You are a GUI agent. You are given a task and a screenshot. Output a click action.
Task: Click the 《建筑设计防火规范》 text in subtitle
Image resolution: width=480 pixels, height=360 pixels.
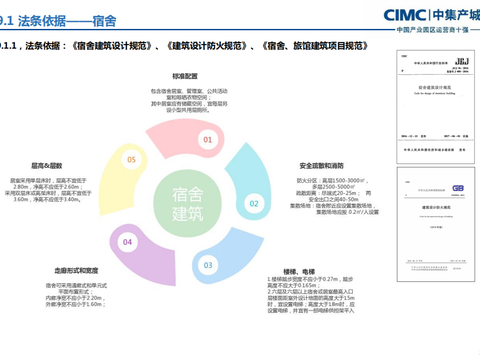[x=208, y=46]
